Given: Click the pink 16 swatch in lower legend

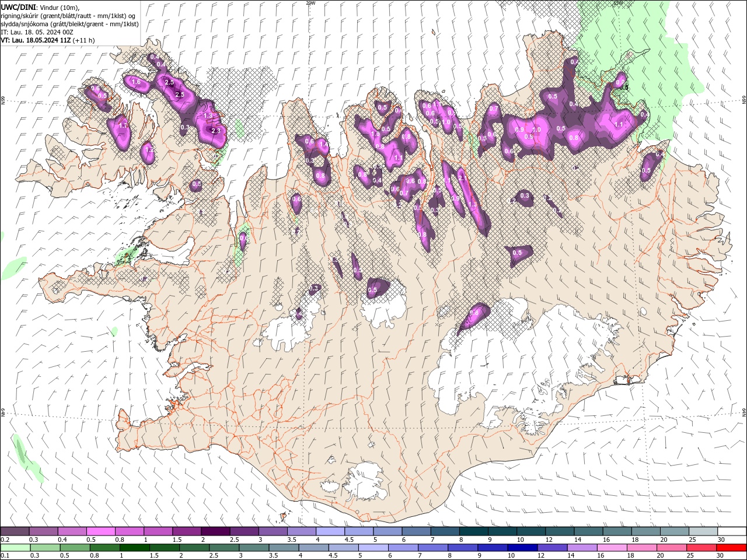Looking at the screenshot, I should [612, 547].
